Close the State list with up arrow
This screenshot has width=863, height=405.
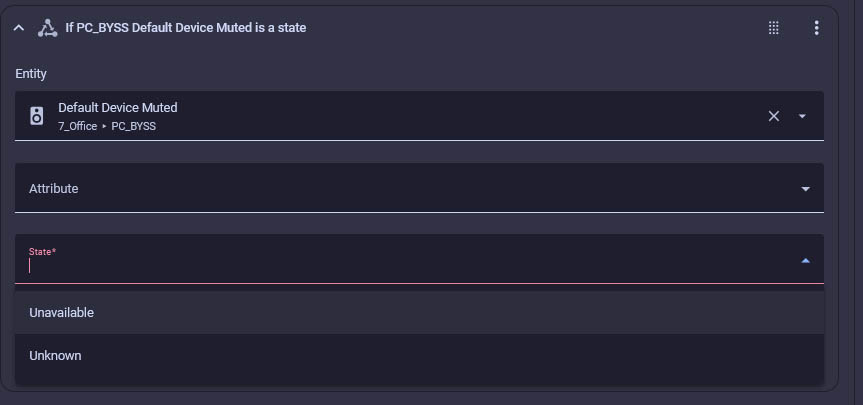(805, 261)
